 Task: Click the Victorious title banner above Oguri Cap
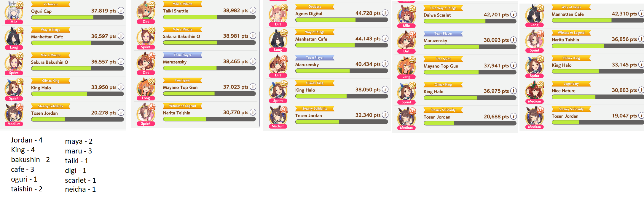click(x=51, y=4)
